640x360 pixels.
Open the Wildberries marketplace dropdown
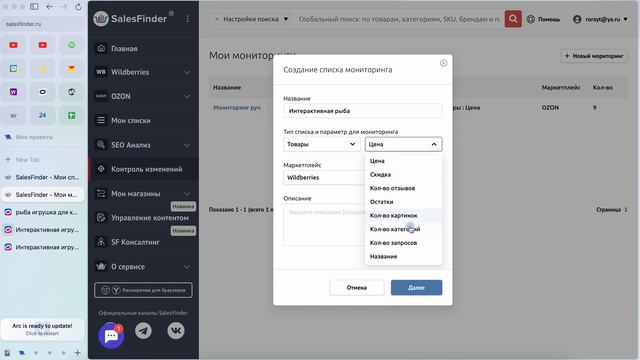(324, 178)
